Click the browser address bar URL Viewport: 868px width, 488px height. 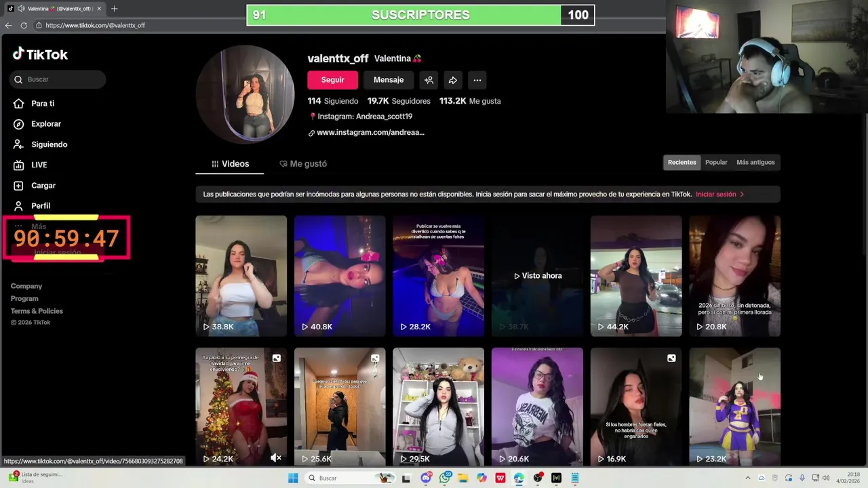coord(95,25)
